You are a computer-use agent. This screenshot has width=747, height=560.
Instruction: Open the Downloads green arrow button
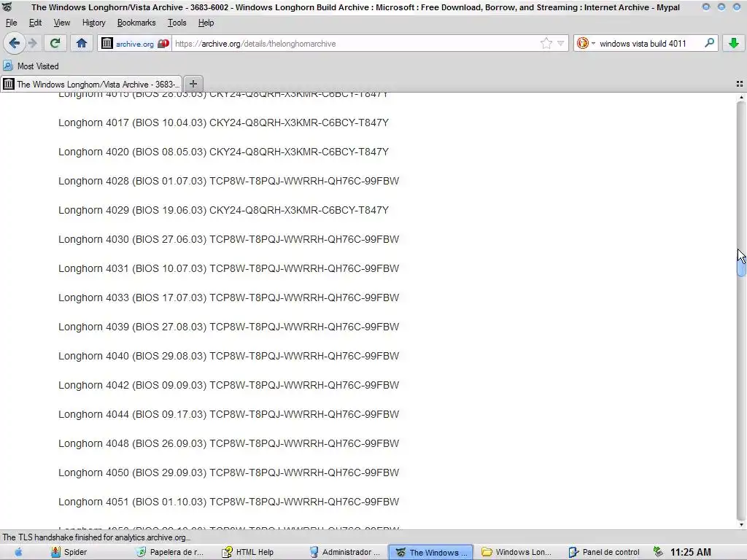(x=734, y=43)
